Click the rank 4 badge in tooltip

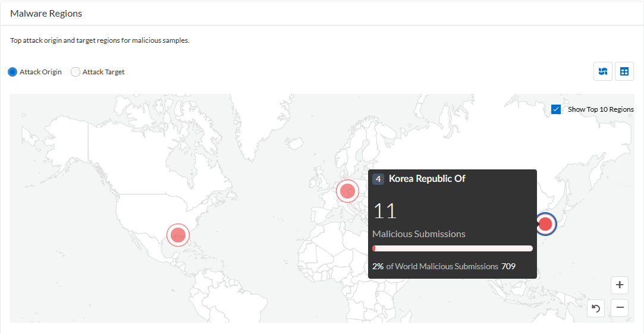378,179
